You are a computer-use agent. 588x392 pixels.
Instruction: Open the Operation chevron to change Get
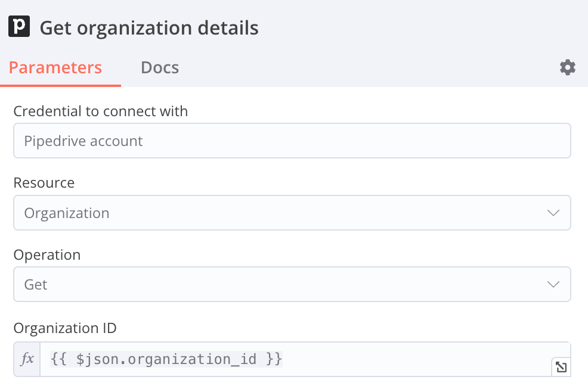click(x=553, y=284)
